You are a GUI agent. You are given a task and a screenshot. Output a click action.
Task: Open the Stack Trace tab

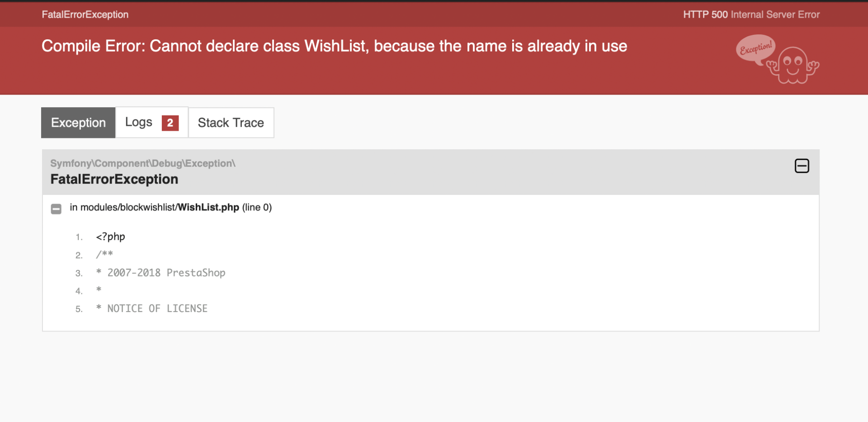[x=231, y=123]
